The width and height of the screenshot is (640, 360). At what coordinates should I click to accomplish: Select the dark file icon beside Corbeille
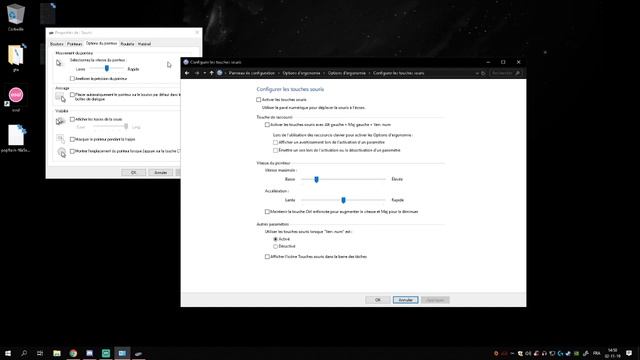point(48,13)
